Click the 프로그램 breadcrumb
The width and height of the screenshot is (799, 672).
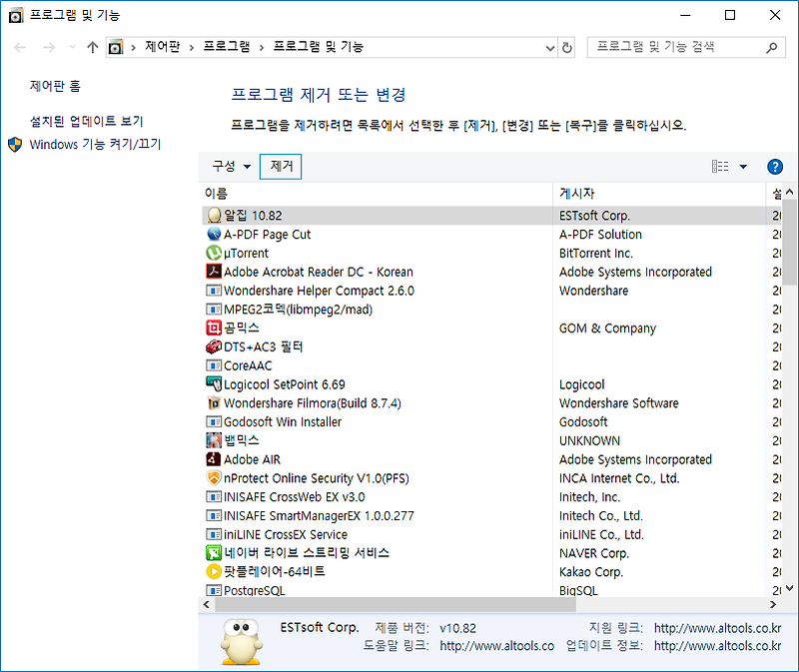click(227, 47)
